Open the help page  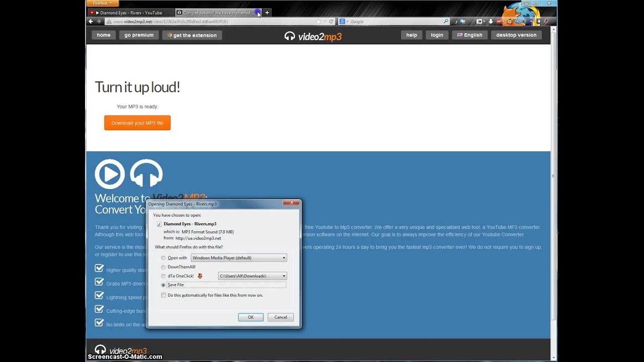(x=412, y=35)
